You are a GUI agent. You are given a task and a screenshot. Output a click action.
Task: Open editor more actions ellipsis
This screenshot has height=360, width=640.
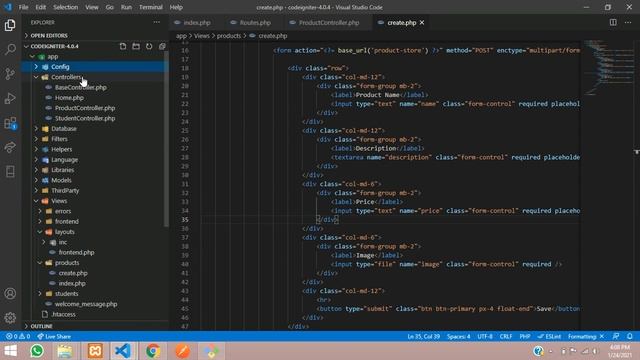628,22
